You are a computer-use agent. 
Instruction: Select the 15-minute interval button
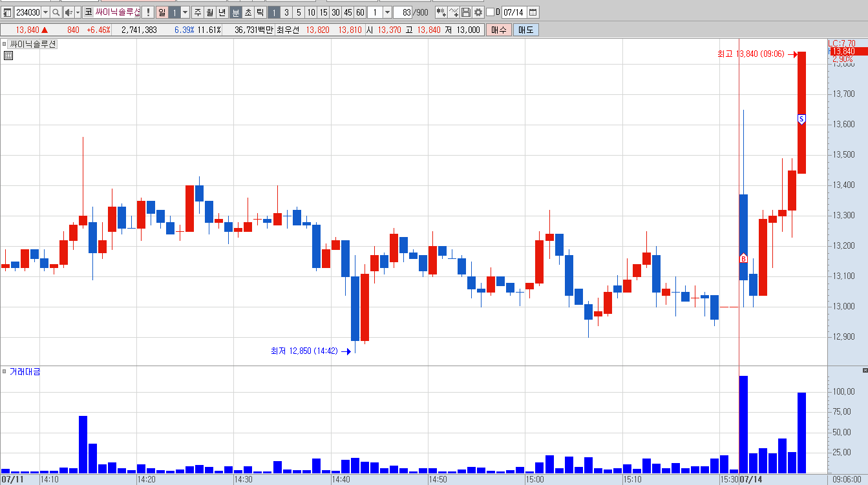[323, 12]
